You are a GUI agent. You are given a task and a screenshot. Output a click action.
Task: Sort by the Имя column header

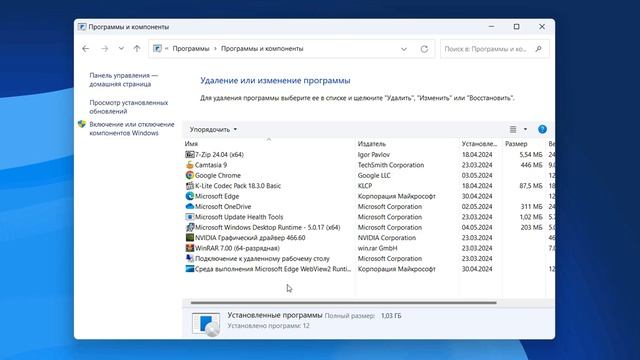click(191, 144)
